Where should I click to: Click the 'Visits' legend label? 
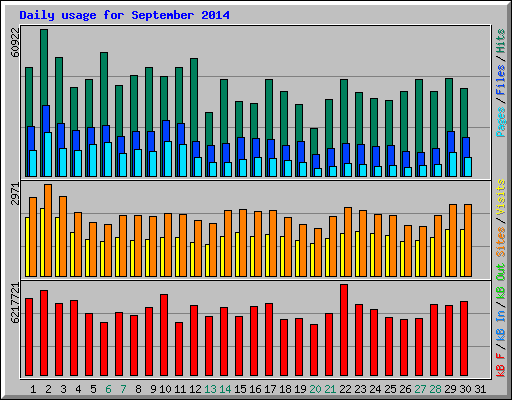click(x=501, y=197)
